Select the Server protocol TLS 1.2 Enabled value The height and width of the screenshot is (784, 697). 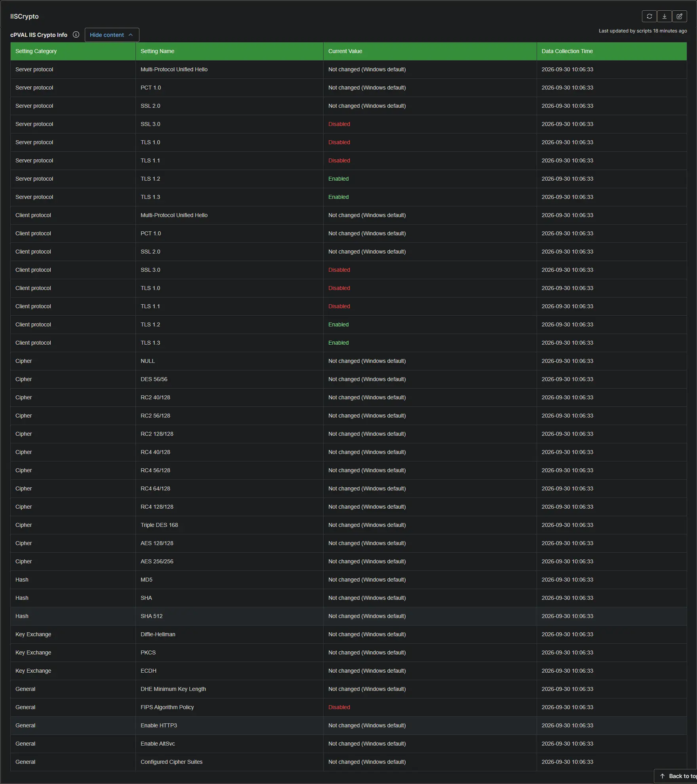point(339,179)
